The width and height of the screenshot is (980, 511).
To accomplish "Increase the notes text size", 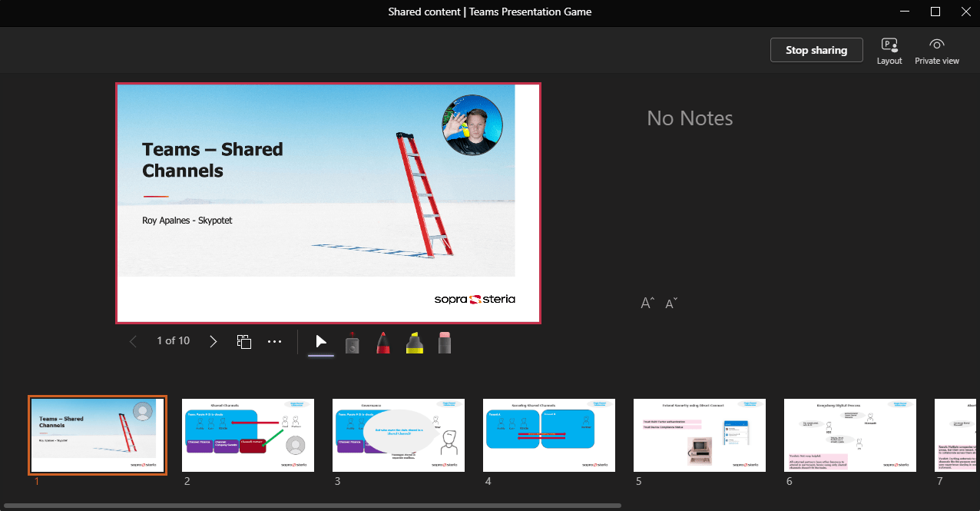I will click(647, 303).
